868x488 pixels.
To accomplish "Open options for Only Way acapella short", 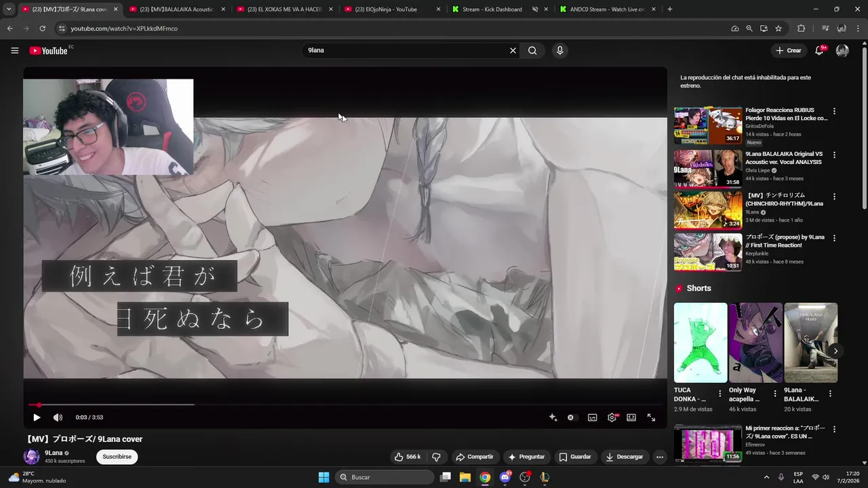I will tap(775, 393).
